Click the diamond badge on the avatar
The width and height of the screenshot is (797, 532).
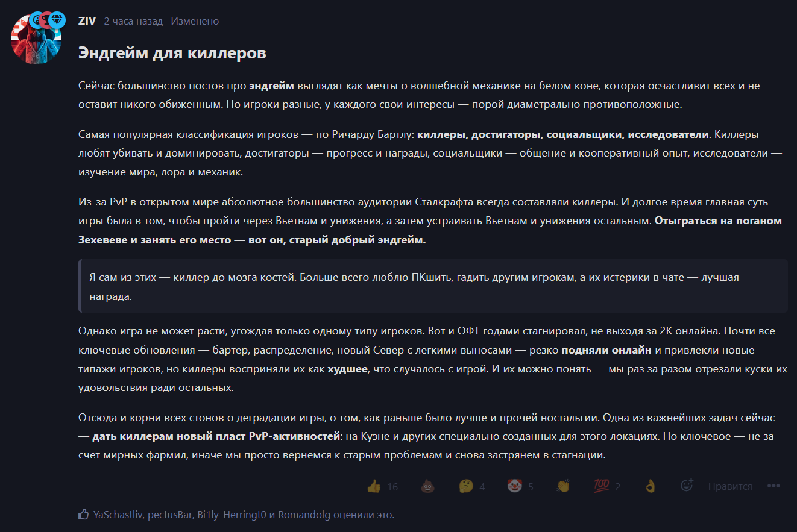[x=57, y=20]
